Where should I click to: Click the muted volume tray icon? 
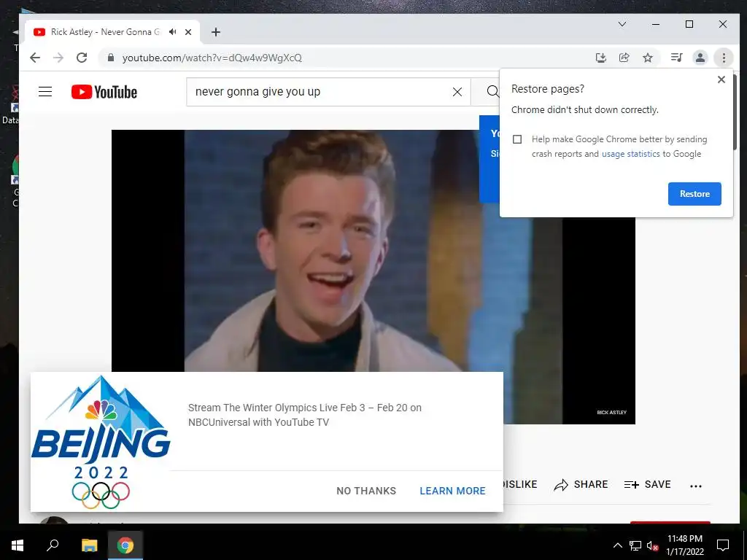pos(652,545)
